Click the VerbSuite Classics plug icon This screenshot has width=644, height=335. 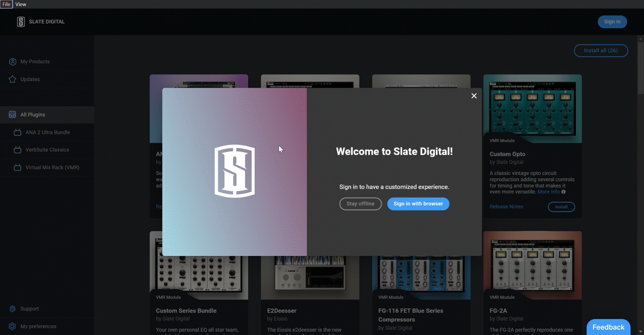coord(17,150)
